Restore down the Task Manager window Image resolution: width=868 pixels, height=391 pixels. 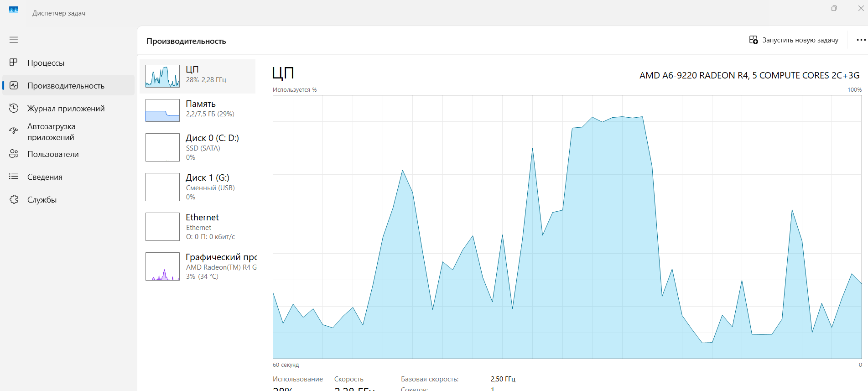834,8
